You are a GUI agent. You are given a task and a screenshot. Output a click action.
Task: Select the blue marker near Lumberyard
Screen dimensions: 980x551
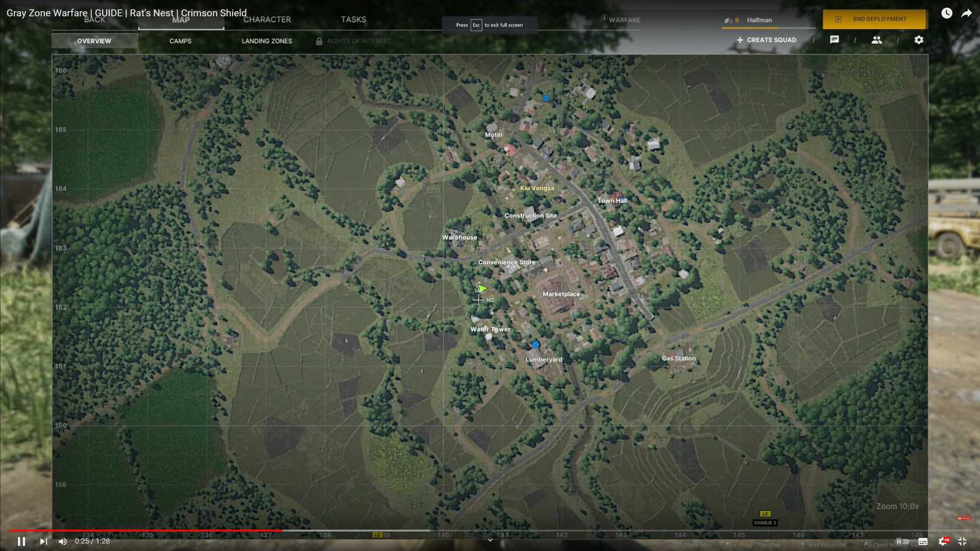pos(535,344)
